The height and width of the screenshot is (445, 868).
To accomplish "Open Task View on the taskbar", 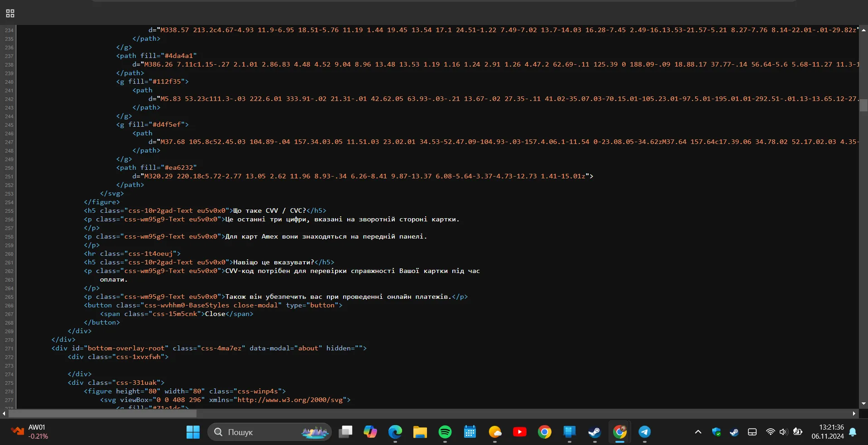I will [345, 432].
